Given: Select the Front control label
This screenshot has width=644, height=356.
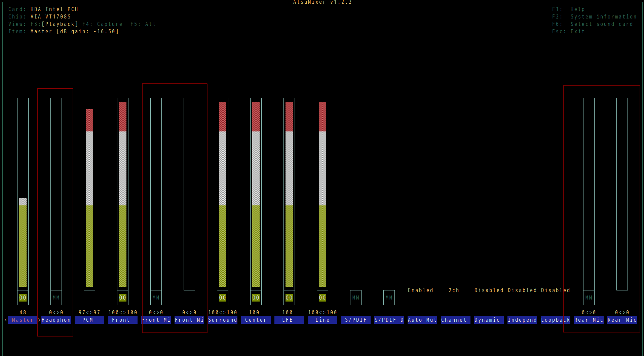Looking at the screenshot, I should pos(123,320).
